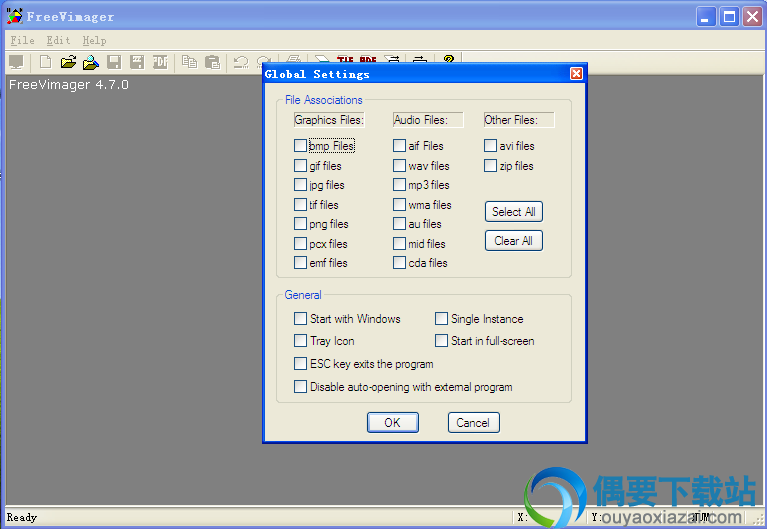767x529 pixels.
Task: Click the New blank document icon
Action: pos(45,62)
